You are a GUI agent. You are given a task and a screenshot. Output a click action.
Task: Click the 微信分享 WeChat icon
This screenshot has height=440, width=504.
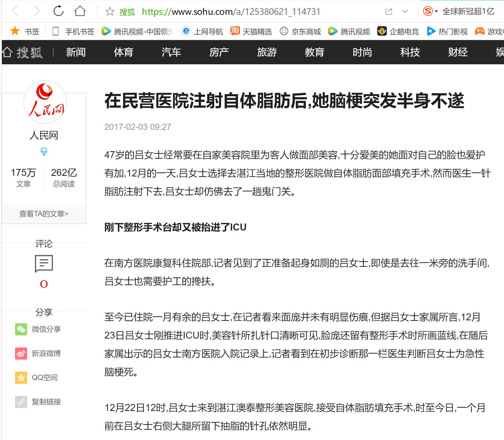point(21,329)
